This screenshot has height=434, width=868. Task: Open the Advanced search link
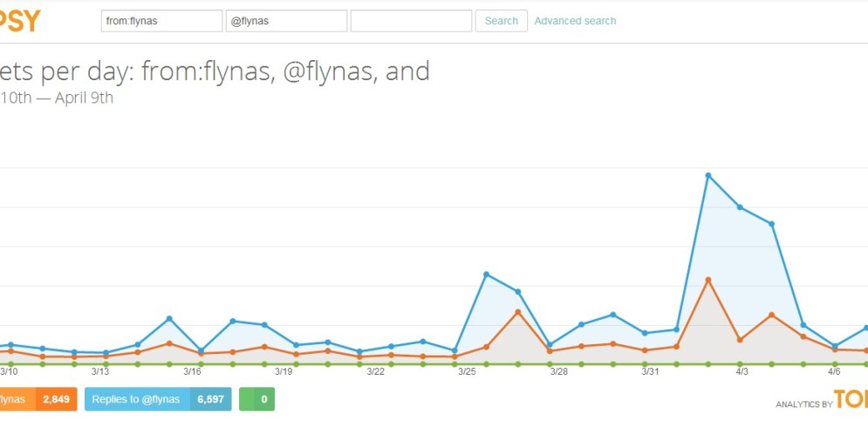[575, 21]
